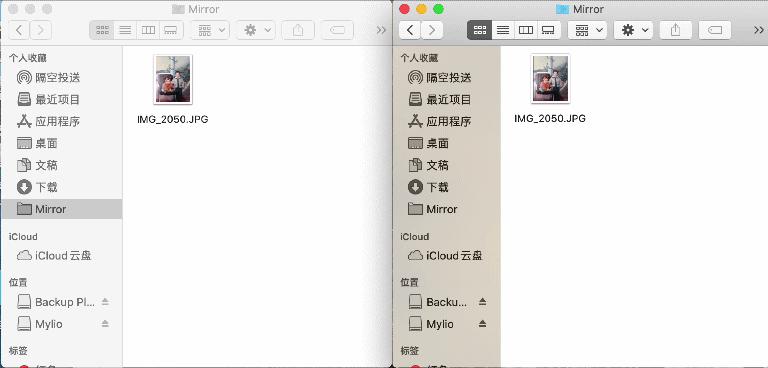Select IMG_2050.JPG thumbnail in right window

point(551,78)
